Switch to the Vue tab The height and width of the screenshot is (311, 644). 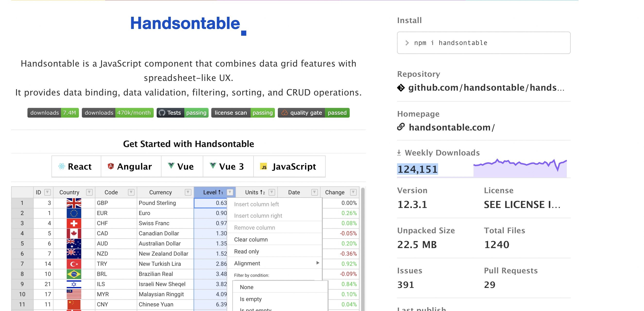pos(182,166)
